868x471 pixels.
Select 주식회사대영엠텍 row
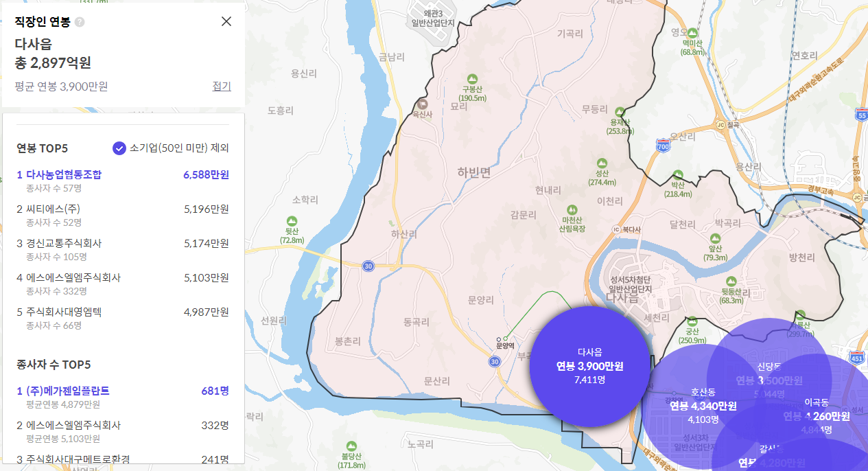(123, 318)
